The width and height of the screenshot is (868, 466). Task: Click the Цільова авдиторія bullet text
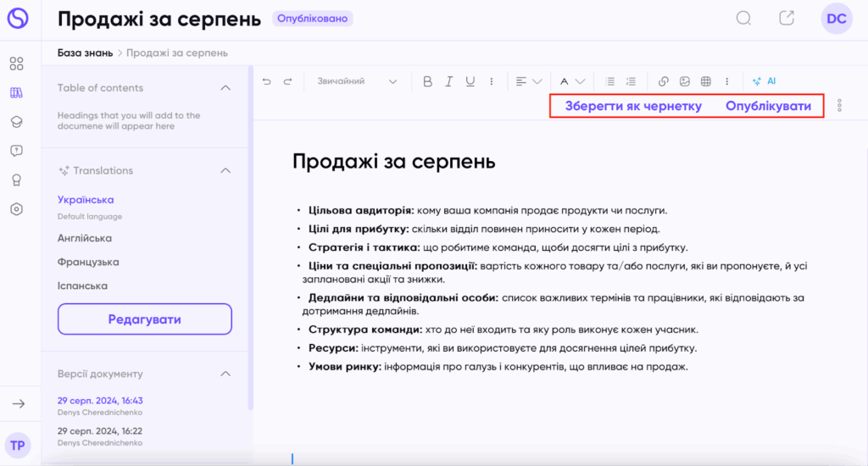487,211
